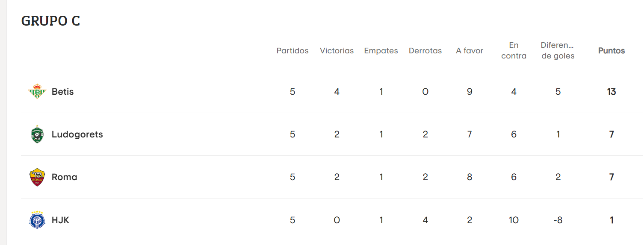Click the Victorias column header
Image resolution: width=644 pixels, height=245 pixels.
(x=337, y=51)
